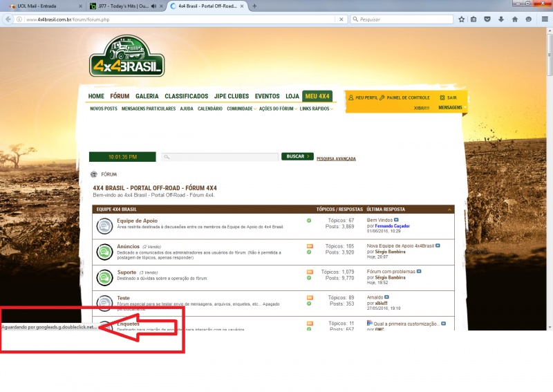This screenshot has height=392, width=553.
Task: Open the Suporte forum link
Action: pyautogui.click(x=126, y=272)
